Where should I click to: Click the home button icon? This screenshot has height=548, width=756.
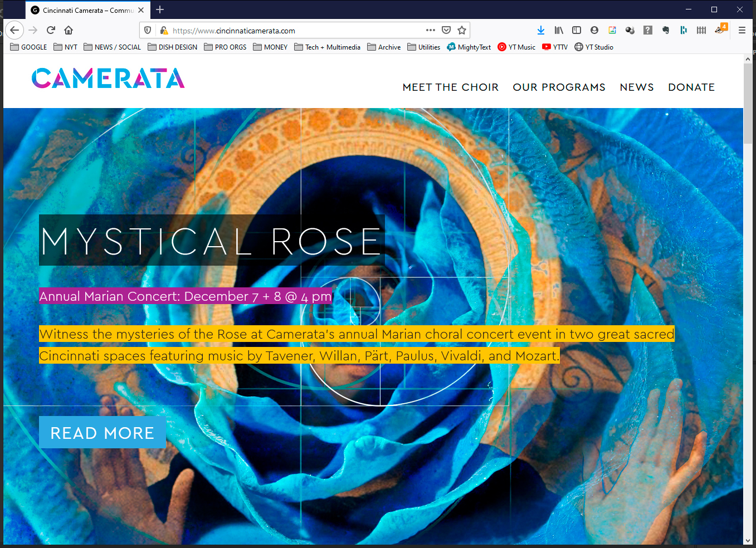pos(69,30)
